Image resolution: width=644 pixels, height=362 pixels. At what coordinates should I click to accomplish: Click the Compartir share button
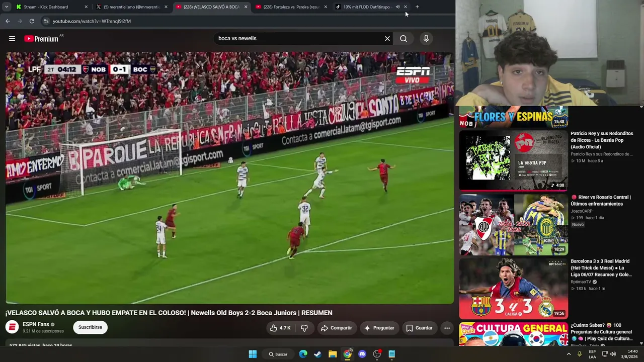point(336,328)
